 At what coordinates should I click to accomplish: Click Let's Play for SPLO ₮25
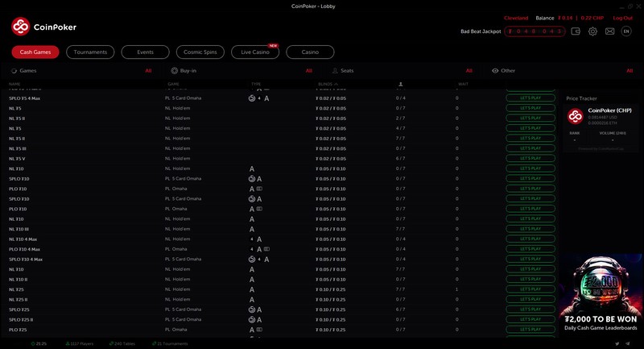[530, 310]
